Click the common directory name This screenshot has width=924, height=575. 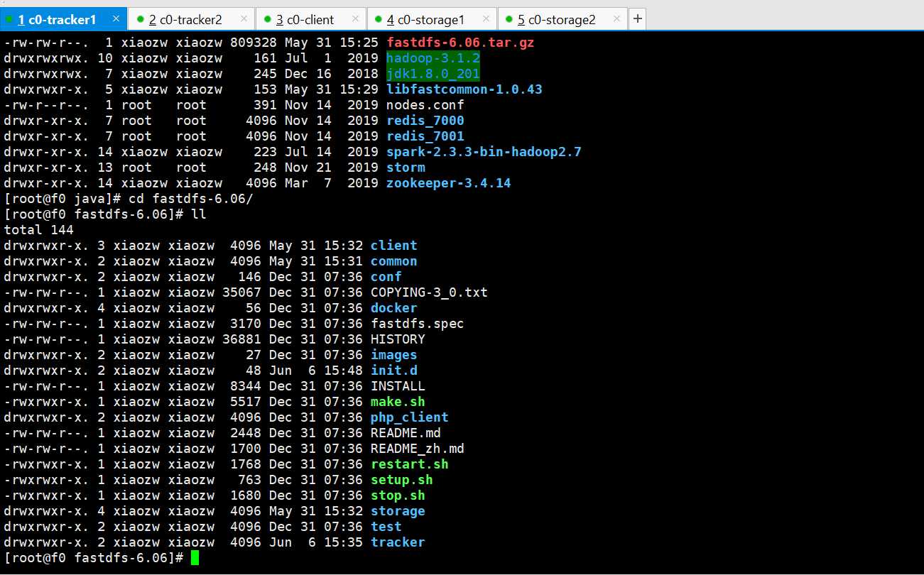394,261
